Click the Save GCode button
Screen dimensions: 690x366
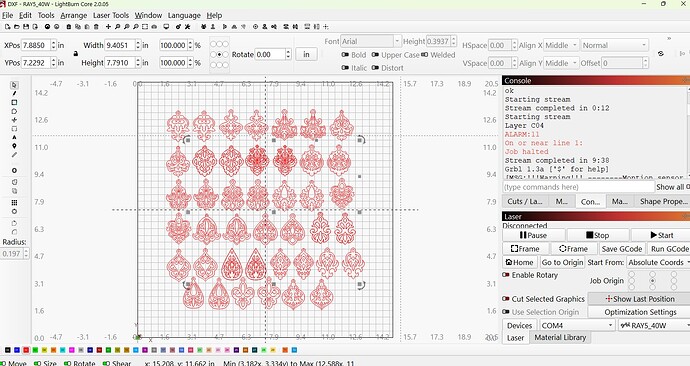pos(622,249)
